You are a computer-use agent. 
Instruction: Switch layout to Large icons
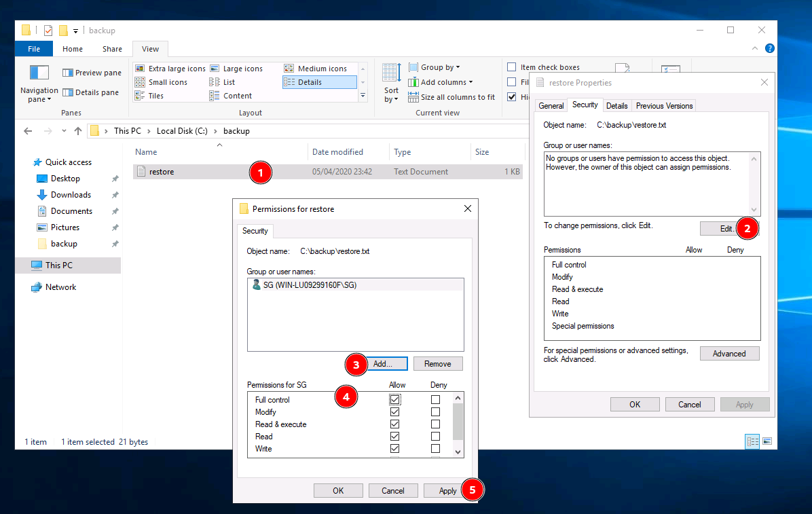236,69
